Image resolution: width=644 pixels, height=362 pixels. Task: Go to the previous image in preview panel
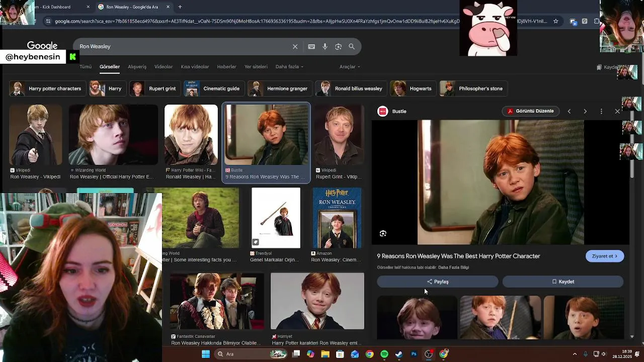[569, 111]
